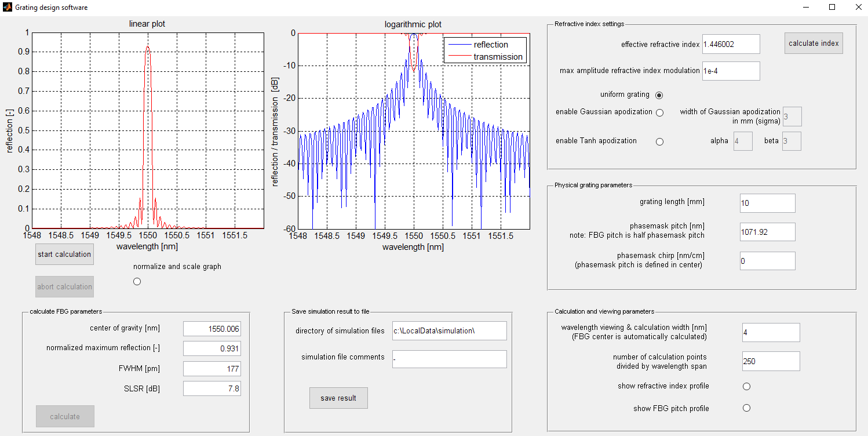The image size is (868, 436).
Task: Enable show FBG pitch profile
Action: pyautogui.click(x=746, y=408)
